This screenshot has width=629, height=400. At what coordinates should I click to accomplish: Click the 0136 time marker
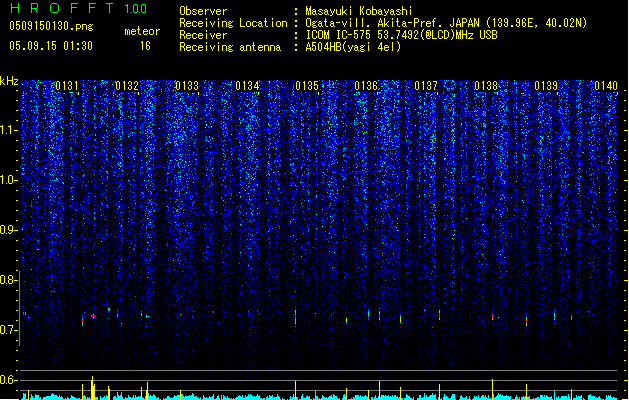coord(366,86)
